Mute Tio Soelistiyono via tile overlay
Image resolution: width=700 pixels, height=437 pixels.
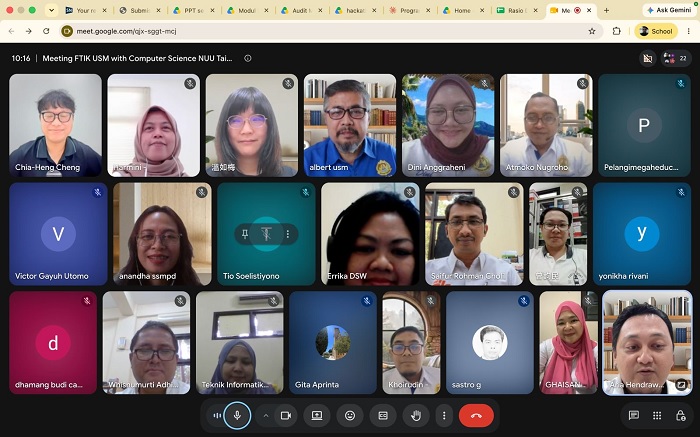(266, 234)
